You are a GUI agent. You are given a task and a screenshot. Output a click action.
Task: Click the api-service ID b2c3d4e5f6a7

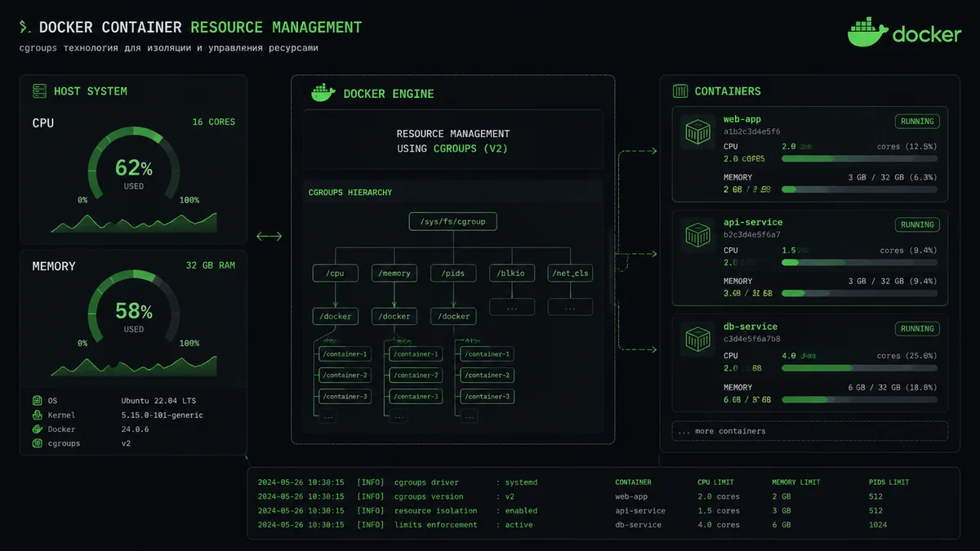pyautogui.click(x=751, y=235)
